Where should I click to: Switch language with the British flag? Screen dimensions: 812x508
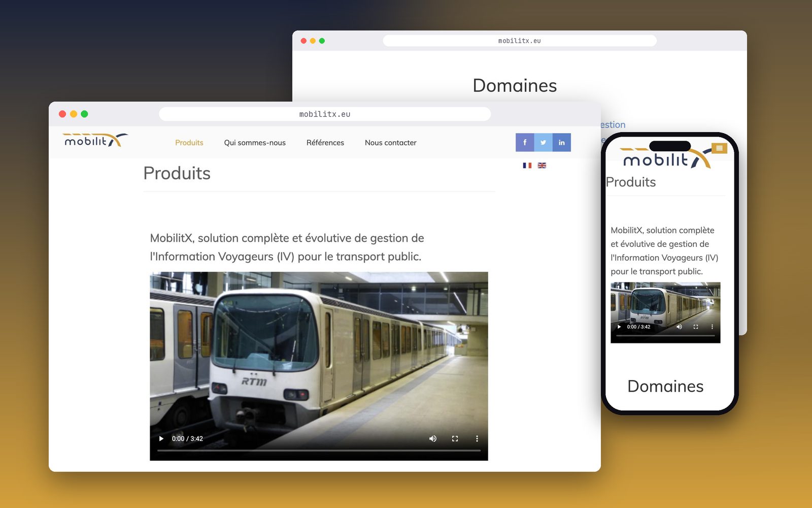click(542, 166)
